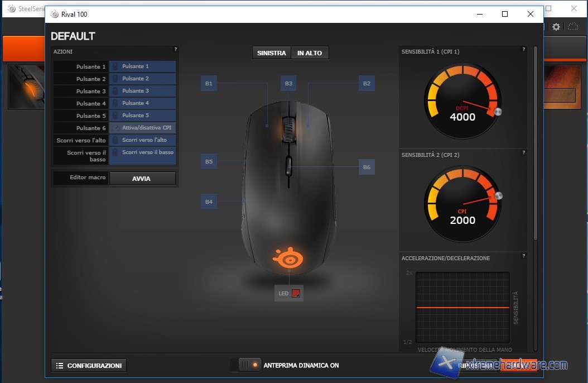Select the B2 button marker

[x=367, y=84]
